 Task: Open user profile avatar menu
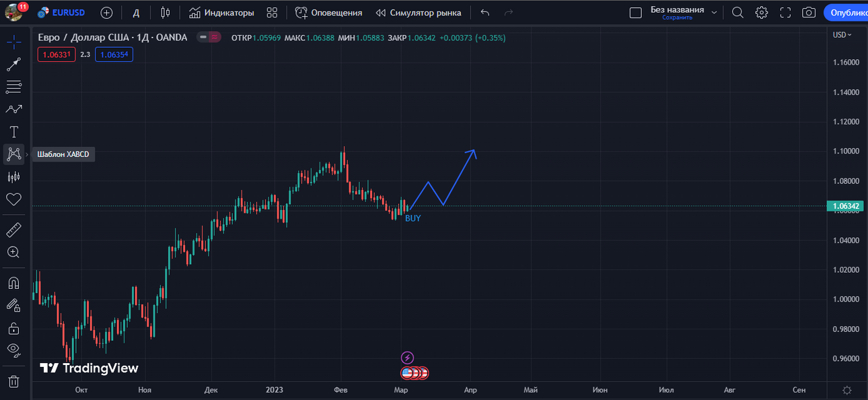click(15, 12)
